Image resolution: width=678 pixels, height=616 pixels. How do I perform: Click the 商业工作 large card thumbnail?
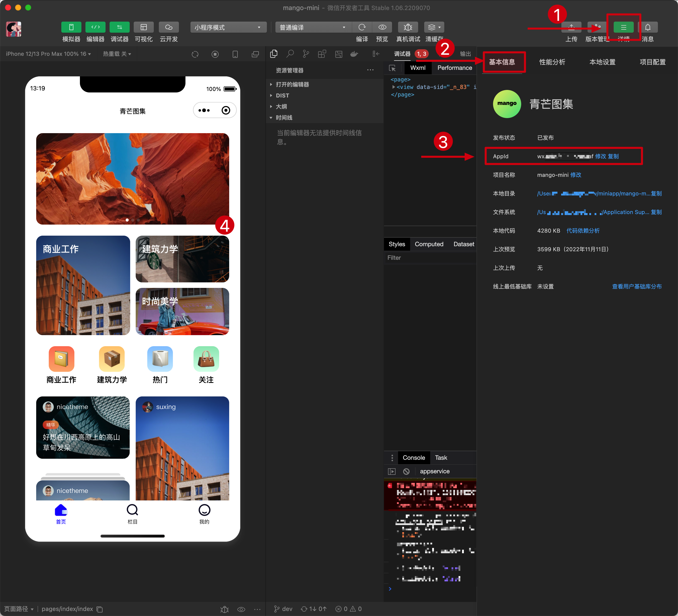(83, 285)
